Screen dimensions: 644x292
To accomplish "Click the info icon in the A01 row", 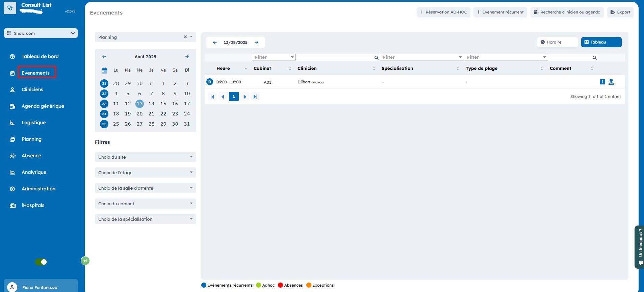I will pos(602,82).
